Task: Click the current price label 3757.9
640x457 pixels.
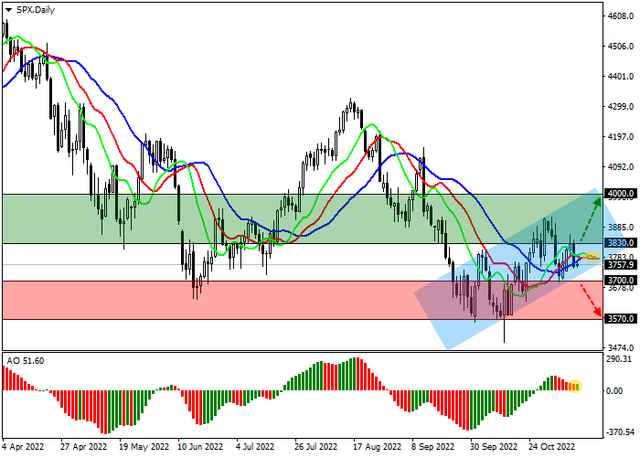Action: 620,265
